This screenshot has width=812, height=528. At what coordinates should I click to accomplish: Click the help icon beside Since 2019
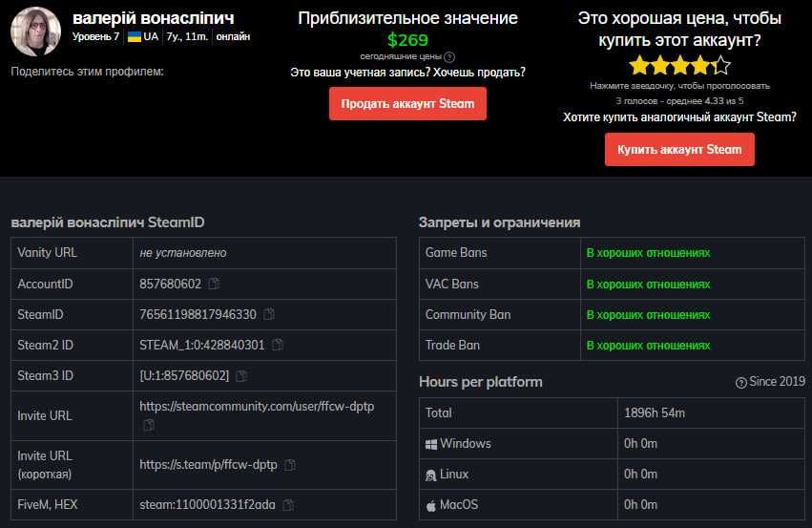pyautogui.click(x=741, y=383)
